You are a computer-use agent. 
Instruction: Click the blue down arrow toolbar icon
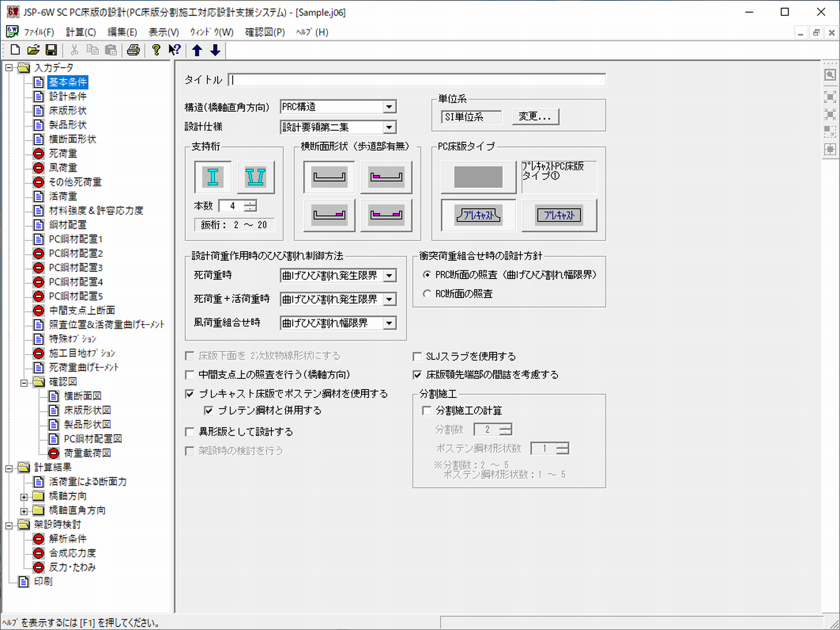[215, 50]
